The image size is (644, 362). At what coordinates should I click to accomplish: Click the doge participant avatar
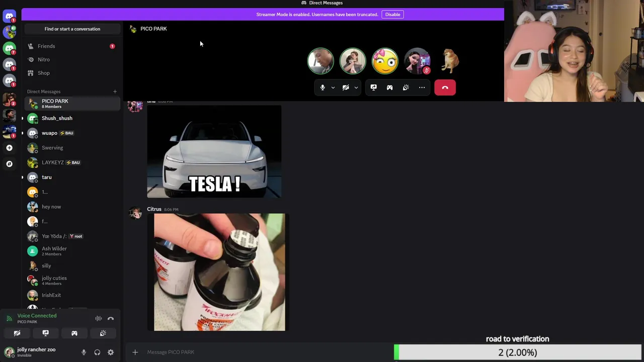click(x=449, y=61)
